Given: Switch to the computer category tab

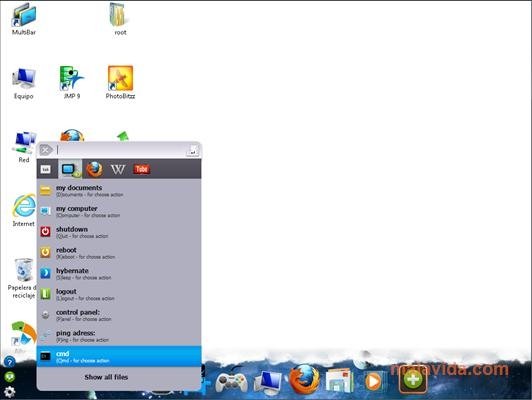Looking at the screenshot, I should (71, 169).
